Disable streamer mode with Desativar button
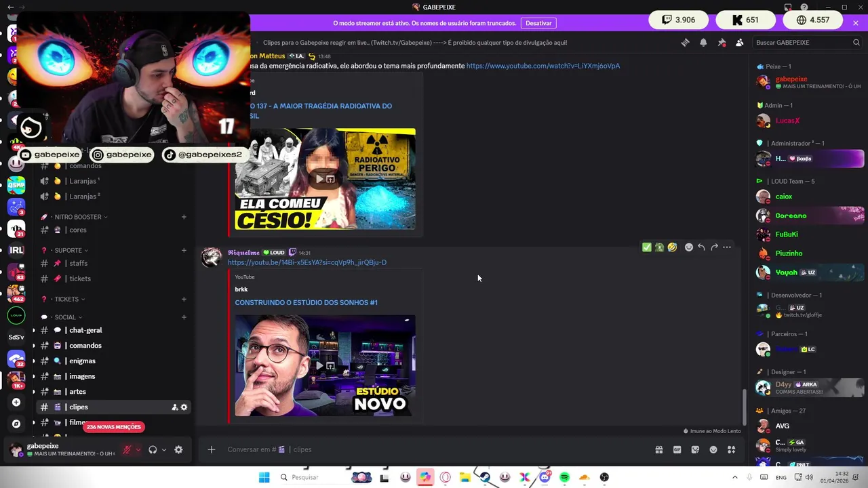Viewport: 868px width, 488px height. click(x=538, y=23)
